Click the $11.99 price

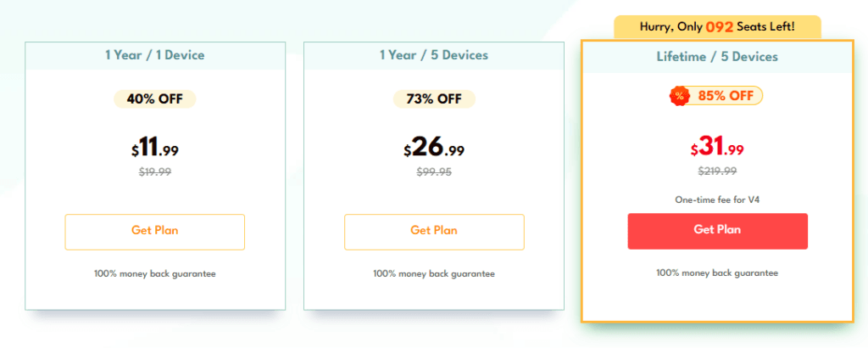(x=154, y=149)
